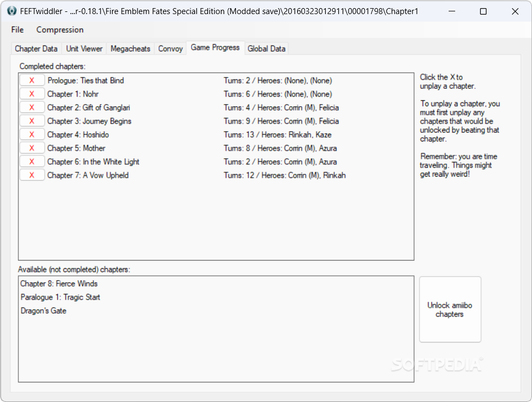
Task: Unplay Chapter 7: A Vow Upheld via X
Action: [32, 175]
